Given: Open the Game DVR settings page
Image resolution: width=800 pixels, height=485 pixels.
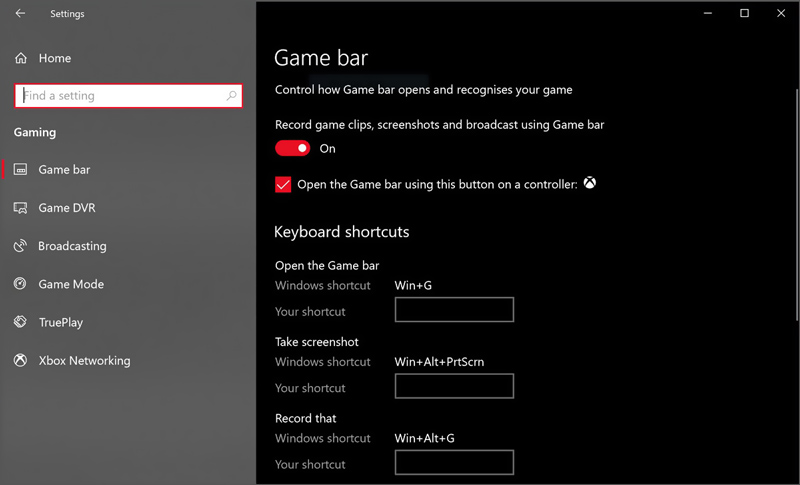Looking at the screenshot, I should (x=66, y=208).
